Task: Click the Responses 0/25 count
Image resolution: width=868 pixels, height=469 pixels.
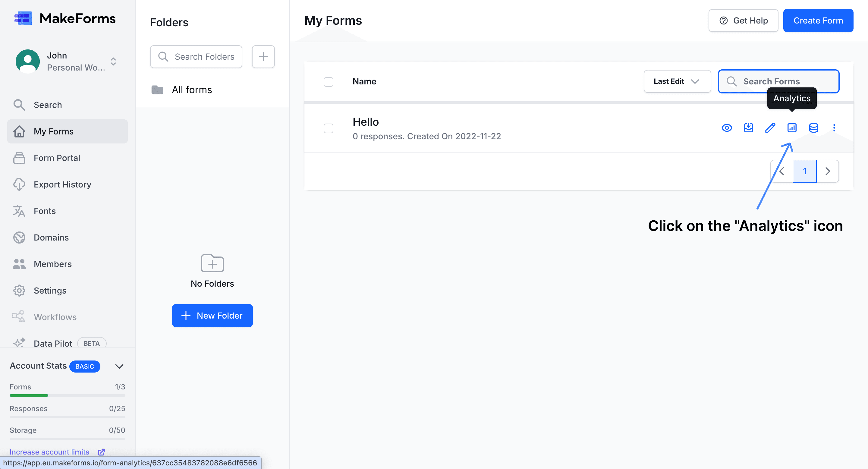Action: [117, 408]
